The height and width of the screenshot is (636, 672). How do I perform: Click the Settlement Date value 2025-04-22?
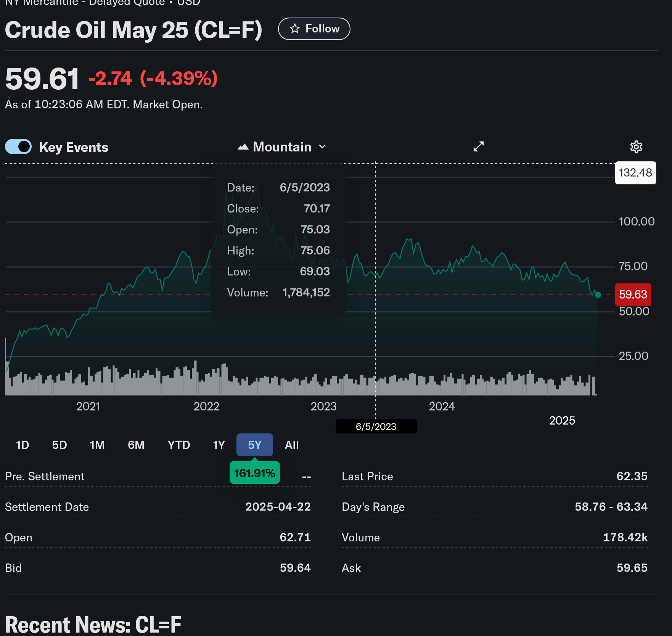[x=278, y=507]
